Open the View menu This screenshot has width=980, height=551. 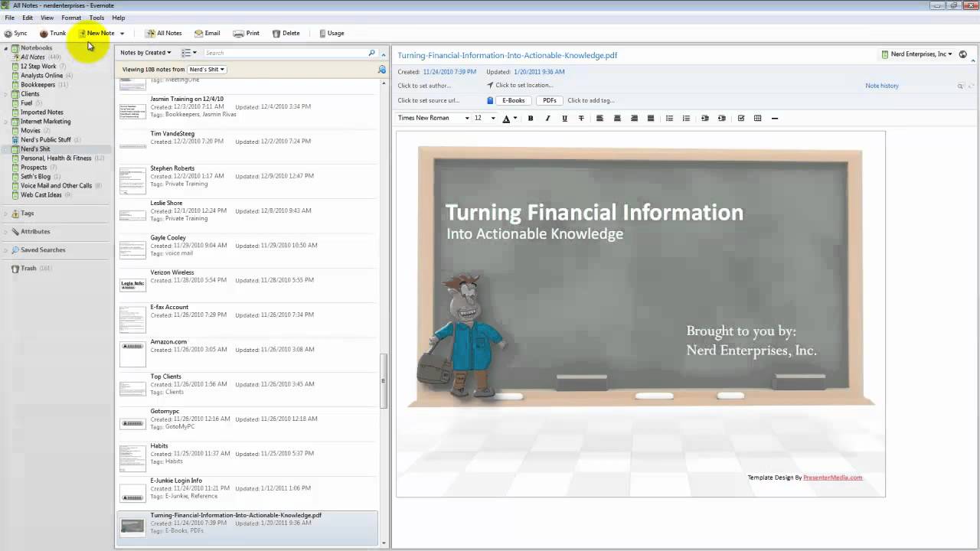click(47, 18)
